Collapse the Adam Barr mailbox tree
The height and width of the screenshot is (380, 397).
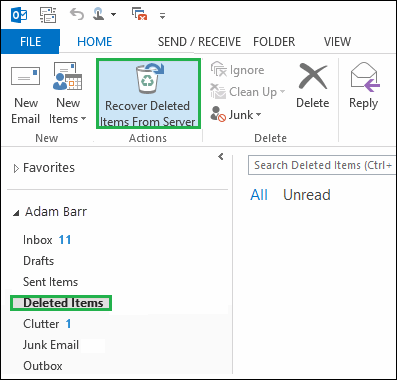click(16, 213)
